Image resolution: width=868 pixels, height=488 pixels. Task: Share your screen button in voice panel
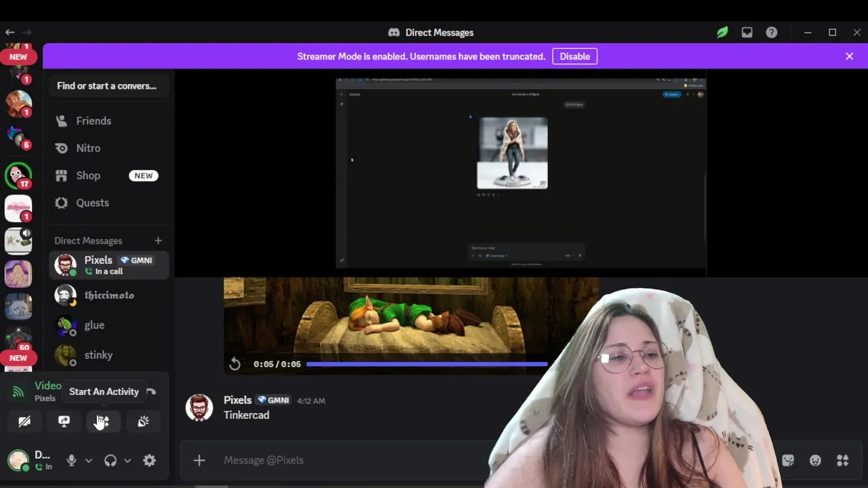64,422
